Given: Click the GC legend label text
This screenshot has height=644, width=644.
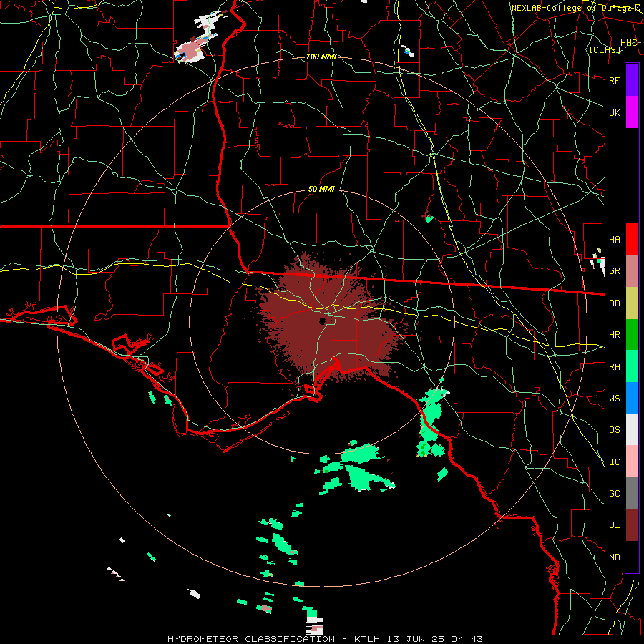Looking at the screenshot, I should coord(614,494).
